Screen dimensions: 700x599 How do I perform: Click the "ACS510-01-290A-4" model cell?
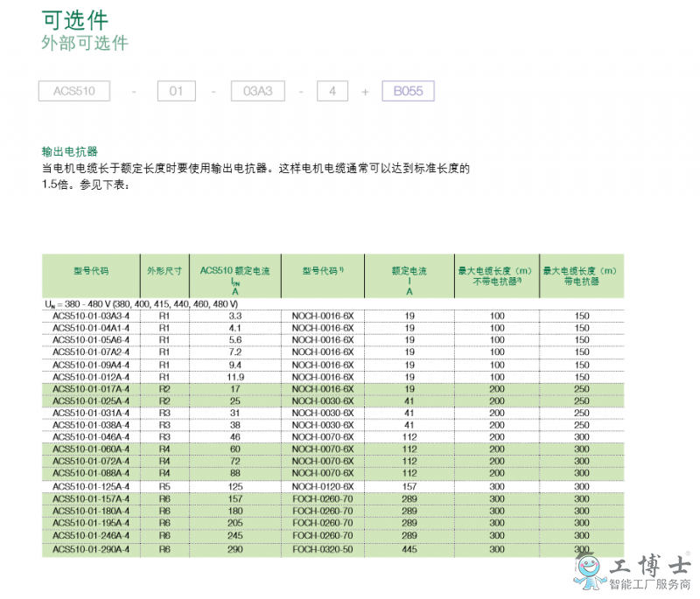(x=91, y=549)
